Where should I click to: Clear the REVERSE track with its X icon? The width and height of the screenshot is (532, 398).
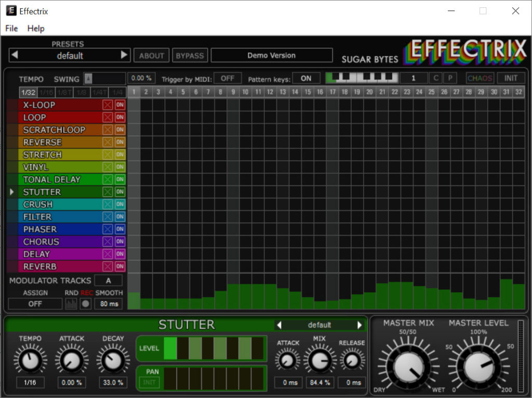[x=108, y=142]
